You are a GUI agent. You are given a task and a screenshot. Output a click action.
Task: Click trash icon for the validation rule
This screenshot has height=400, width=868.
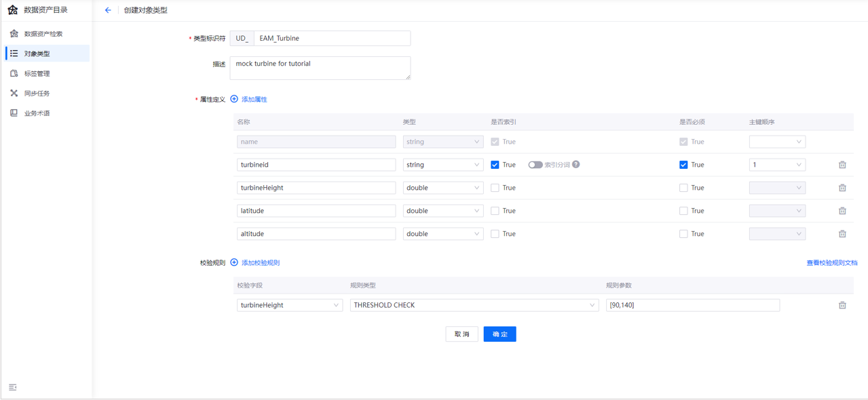842,305
